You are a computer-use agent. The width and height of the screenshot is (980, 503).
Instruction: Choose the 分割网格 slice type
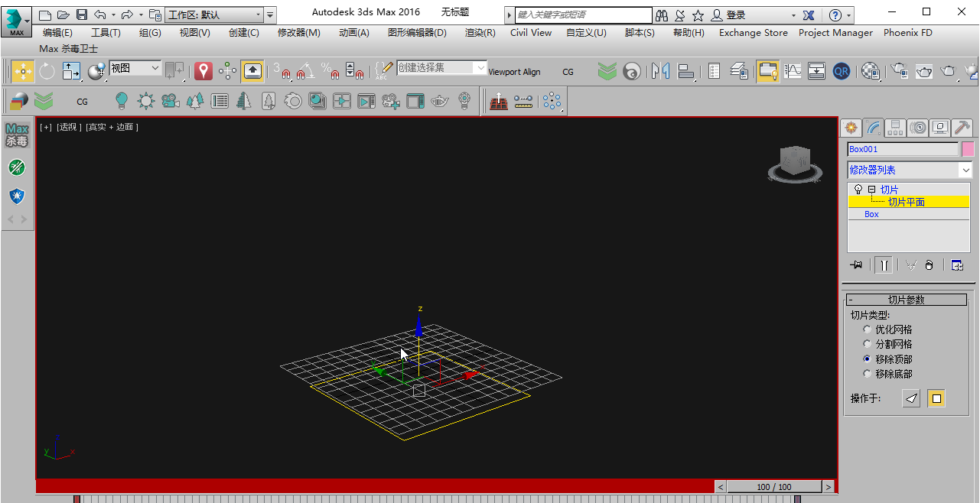coord(867,344)
